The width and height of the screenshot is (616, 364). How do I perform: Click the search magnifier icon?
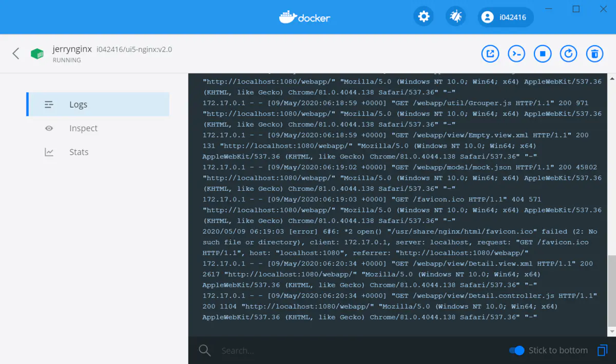pos(204,350)
